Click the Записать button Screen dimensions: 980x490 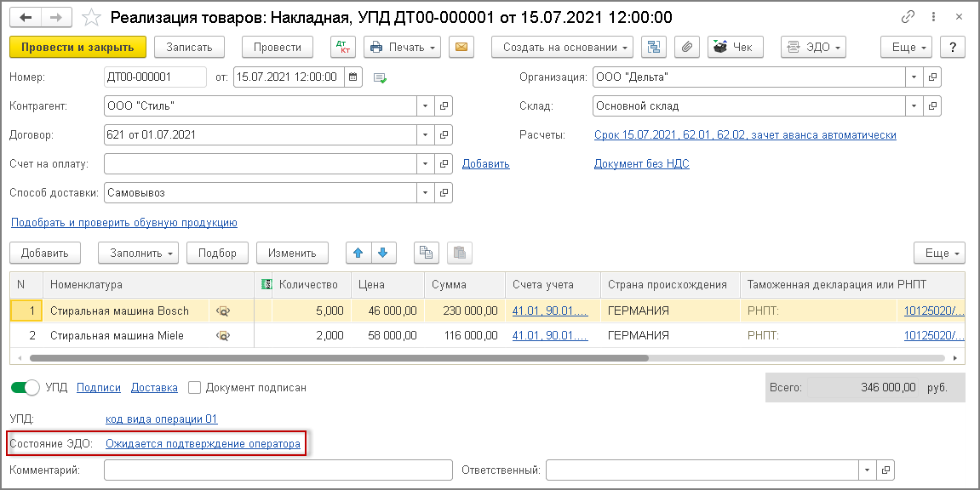(189, 47)
